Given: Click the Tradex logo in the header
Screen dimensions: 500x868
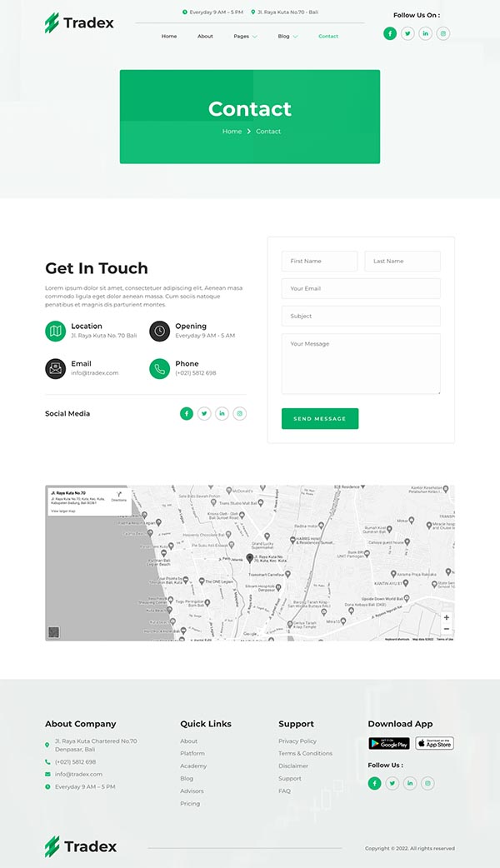Looking at the screenshot, I should click(x=79, y=23).
